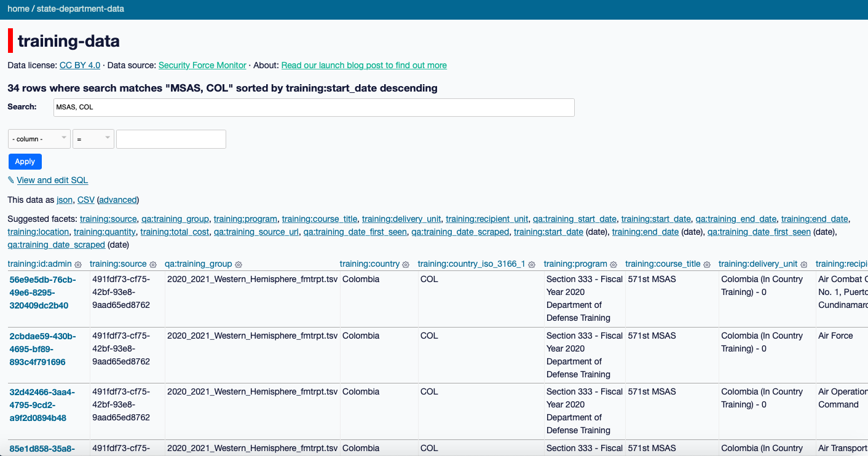Sort by training:program column header
Image resolution: width=868 pixels, height=456 pixels.
coord(575,264)
